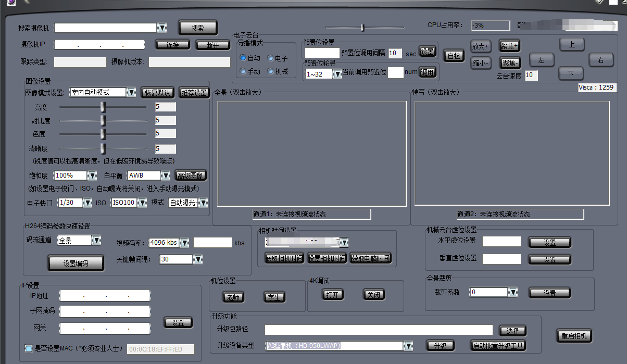Open the 升级设备类型 device type dropdown
The image size is (627, 364).
(x=408, y=346)
